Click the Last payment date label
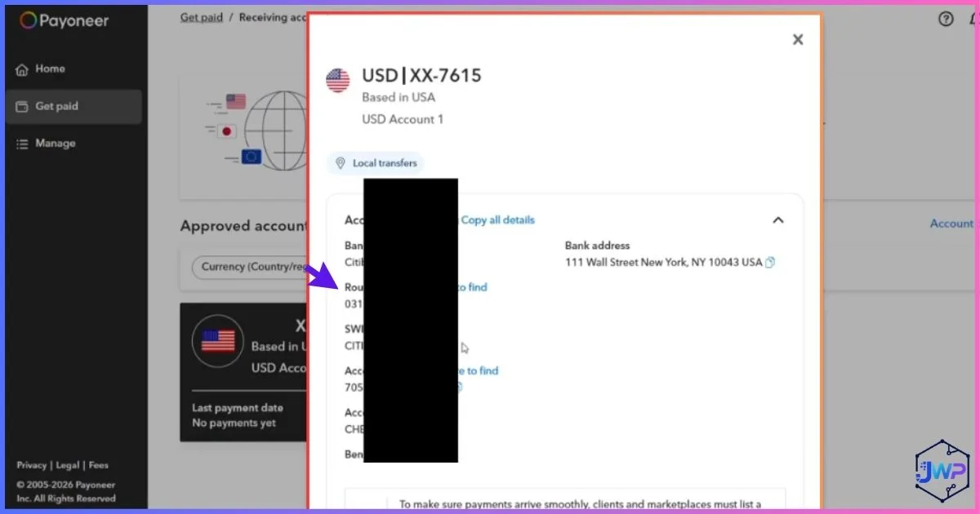980x514 pixels. (238, 408)
